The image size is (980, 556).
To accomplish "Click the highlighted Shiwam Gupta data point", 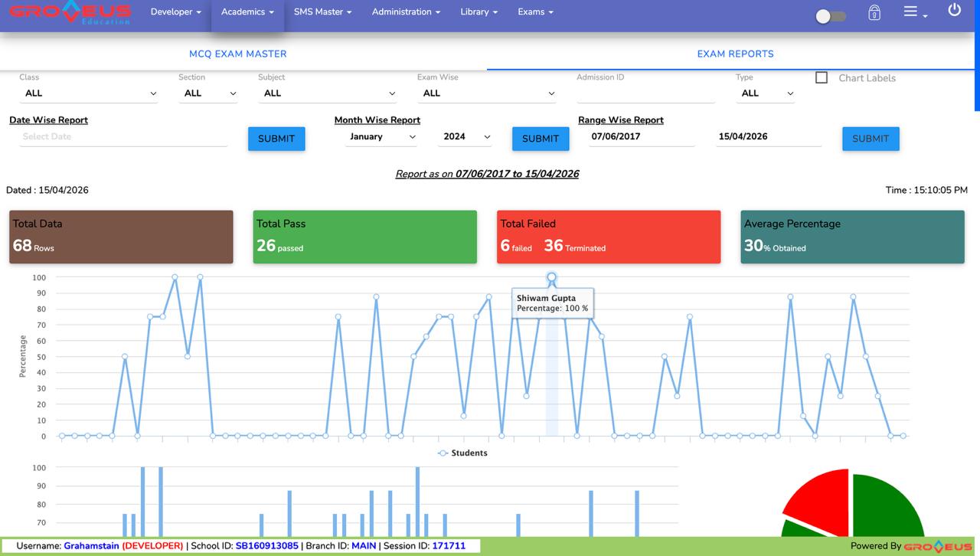I will [551, 277].
